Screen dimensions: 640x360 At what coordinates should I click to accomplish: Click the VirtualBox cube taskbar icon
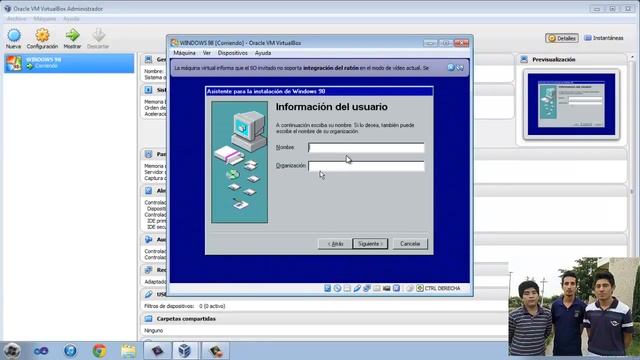(185, 351)
